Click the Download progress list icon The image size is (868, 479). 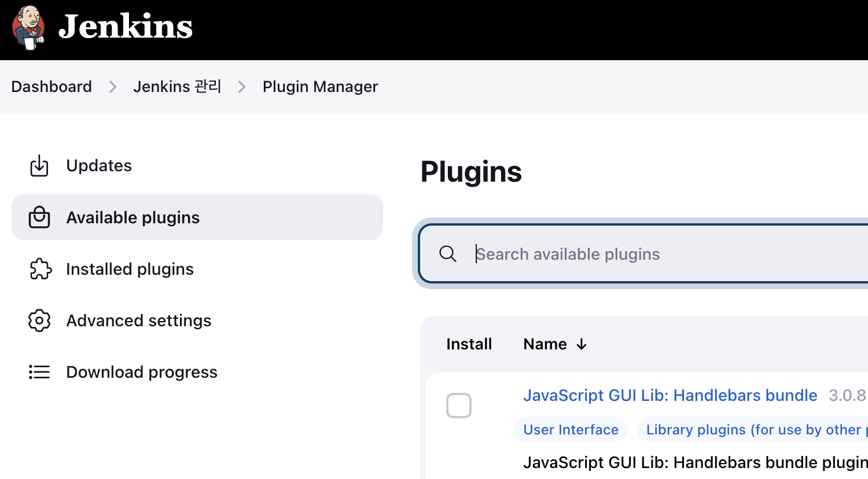39,372
